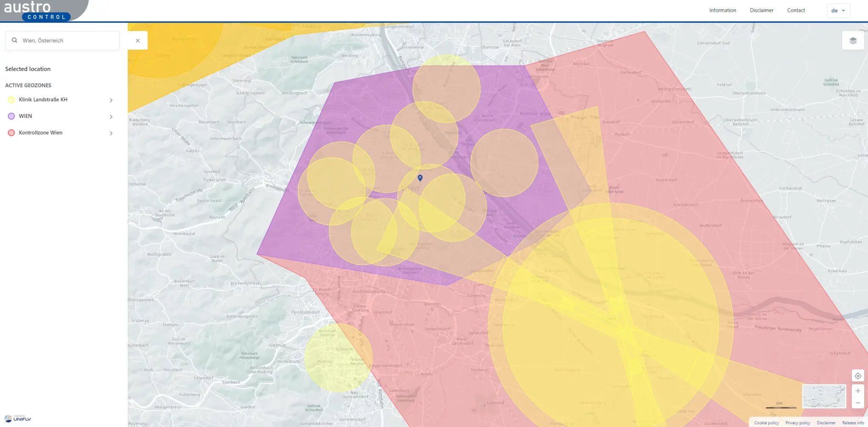
Task: Click the 'Gänserndorf-Süd' map label
Action: pos(713,43)
